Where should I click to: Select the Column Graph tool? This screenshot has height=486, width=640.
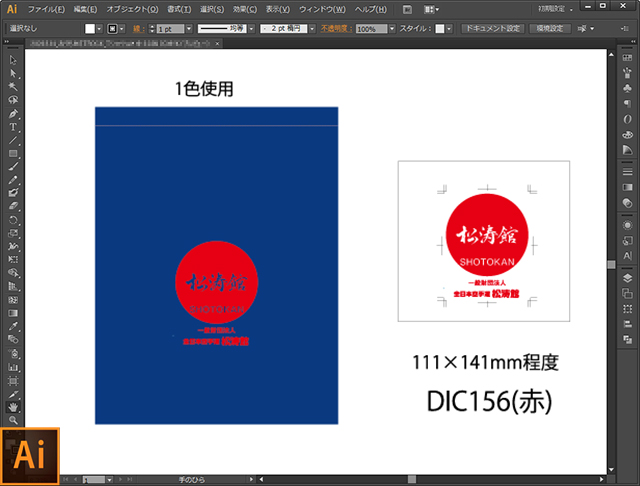pos(13,367)
